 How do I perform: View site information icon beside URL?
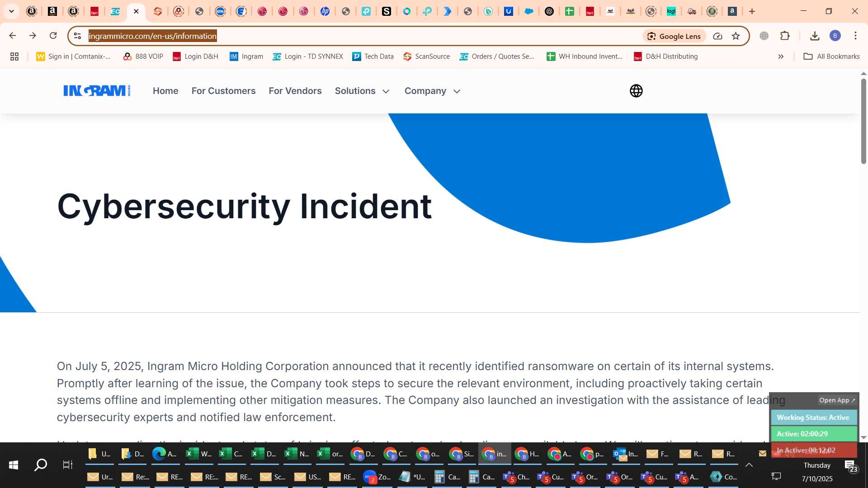click(x=77, y=36)
